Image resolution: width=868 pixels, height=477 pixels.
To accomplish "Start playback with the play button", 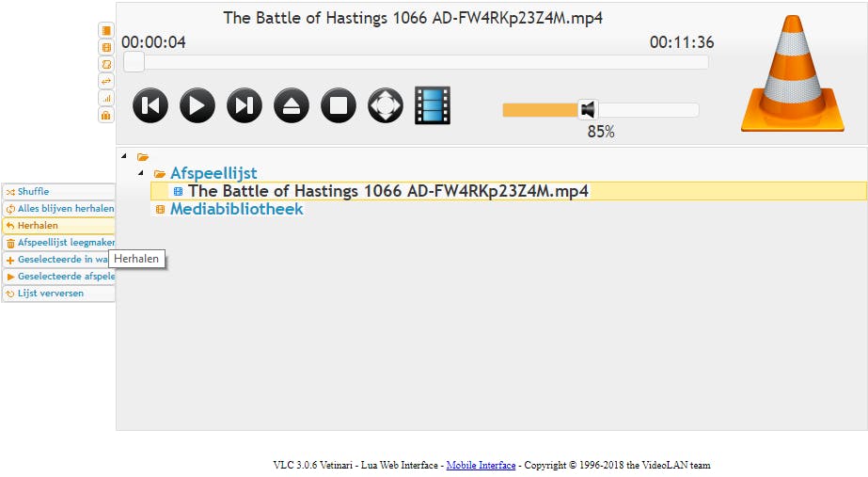I will tap(197, 105).
